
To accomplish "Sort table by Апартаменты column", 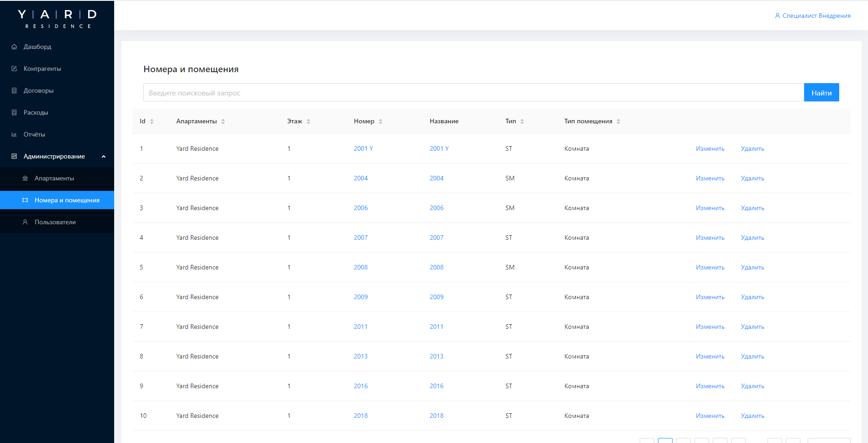I will coord(223,121).
